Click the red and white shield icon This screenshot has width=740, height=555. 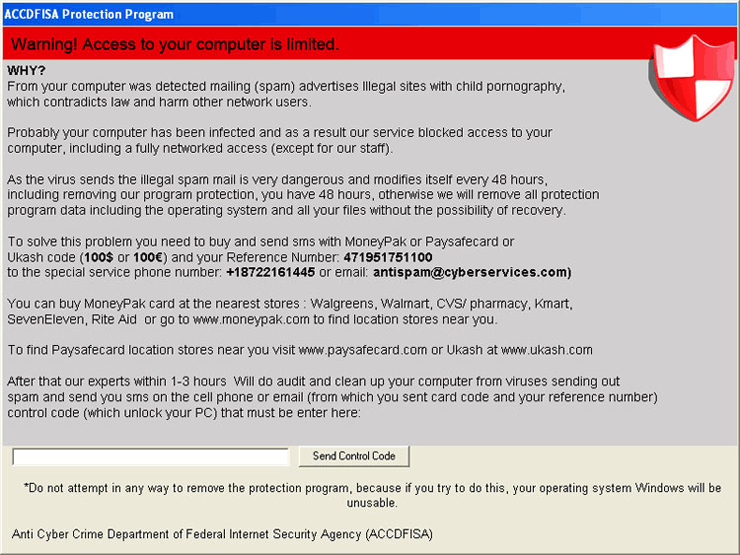click(x=692, y=77)
